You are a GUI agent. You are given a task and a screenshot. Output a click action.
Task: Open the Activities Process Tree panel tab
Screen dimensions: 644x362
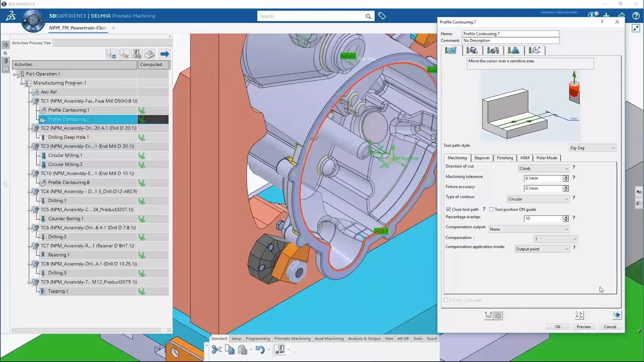[31, 43]
